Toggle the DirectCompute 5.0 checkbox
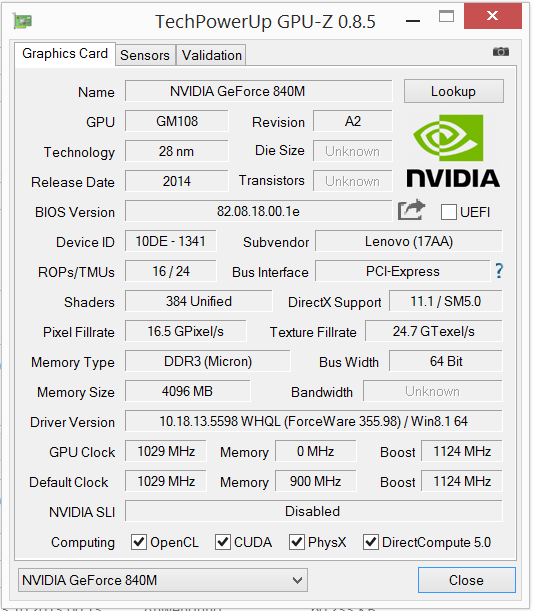This screenshot has height=611, width=534. [371, 542]
